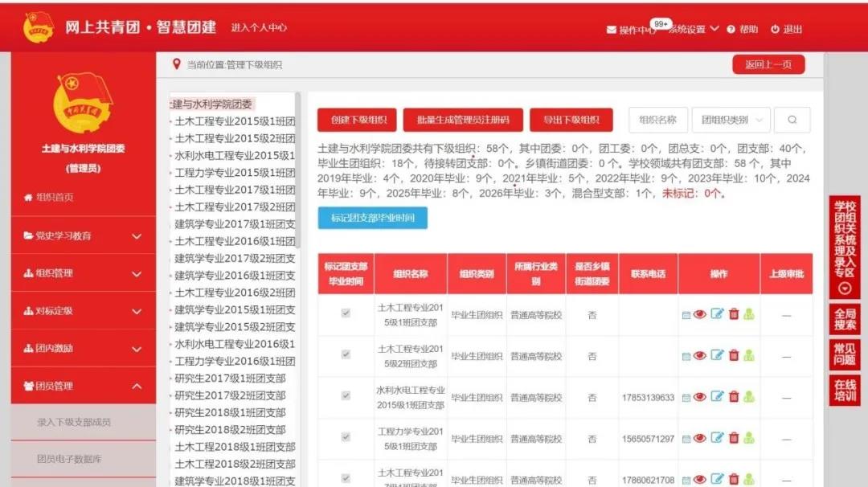The height and width of the screenshot is (487, 868).
Task: Toggle graduation checkbox for 土木工程专业2015级1班团支部
Action: pos(346,313)
